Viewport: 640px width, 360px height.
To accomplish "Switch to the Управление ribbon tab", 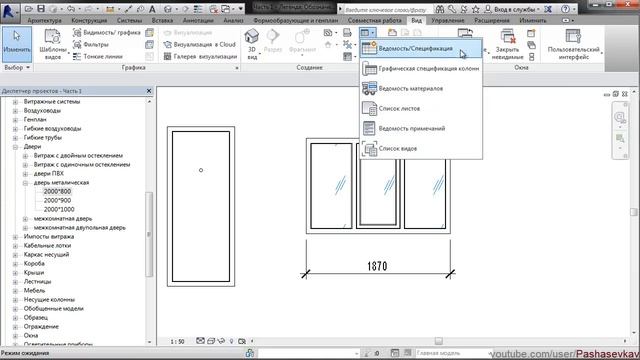I will [x=448, y=20].
